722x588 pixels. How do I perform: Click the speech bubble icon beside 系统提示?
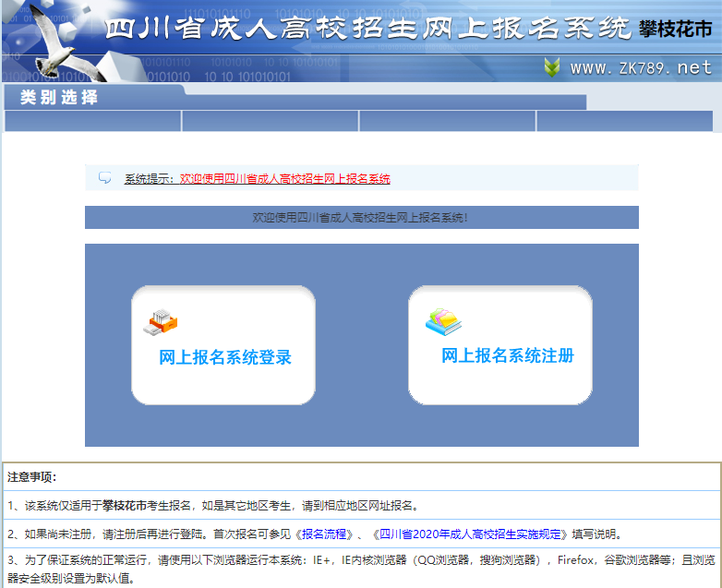(105, 177)
